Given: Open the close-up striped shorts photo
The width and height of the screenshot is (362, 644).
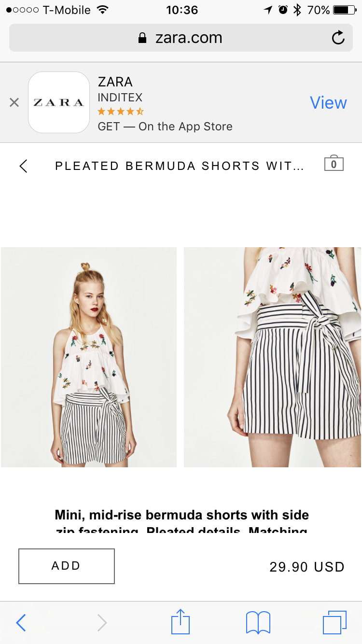Looking at the screenshot, I should click(273, 357).
